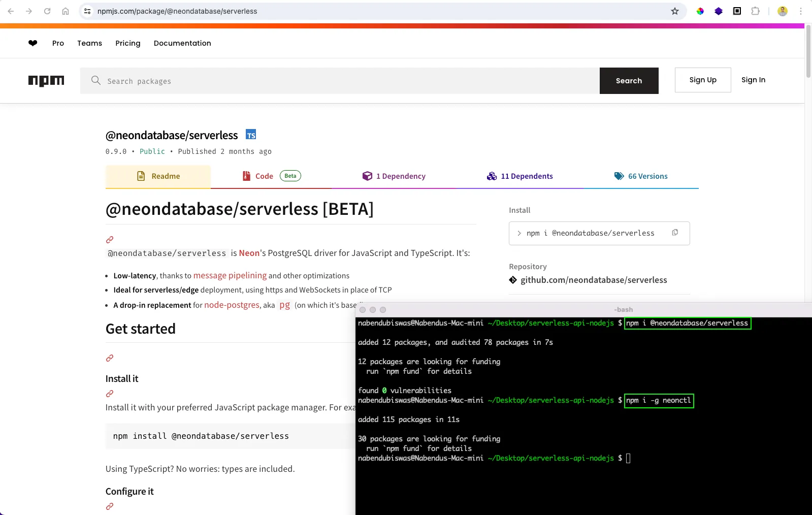
Task: Click 'npm i @neondatabase/serverless' terminal command
Action: (x=688, y=323)
